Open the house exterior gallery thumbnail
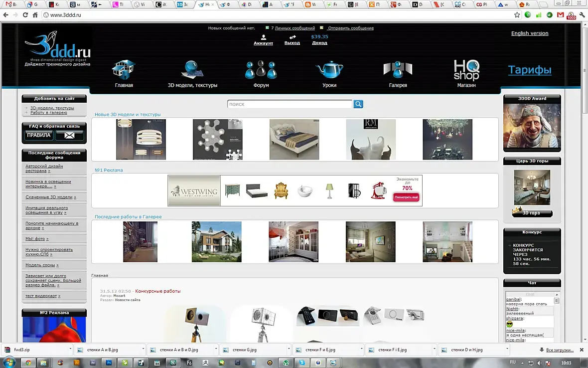The height and width of the screenshot is (368, 588). point(216,241)
